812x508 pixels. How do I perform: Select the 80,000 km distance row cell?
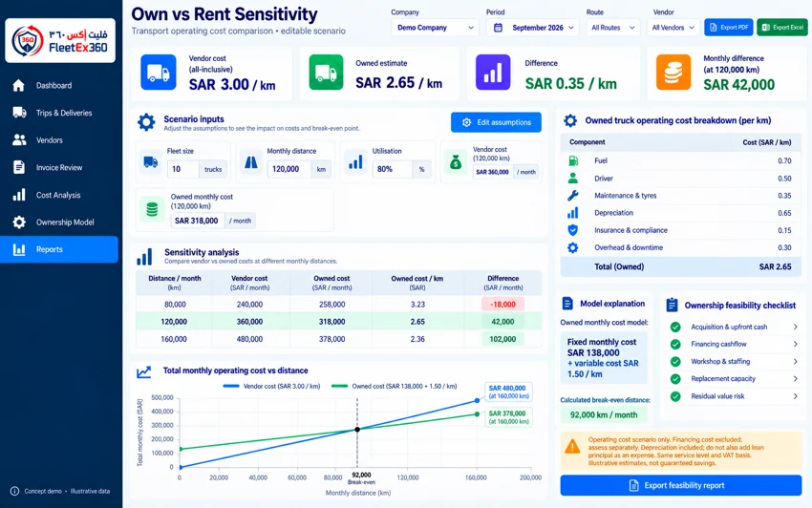(175, 305)
